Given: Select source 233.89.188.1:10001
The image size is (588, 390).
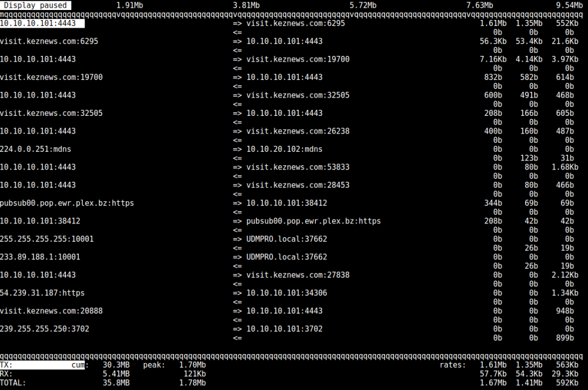Looking at the screenshot, I should 40,257.
